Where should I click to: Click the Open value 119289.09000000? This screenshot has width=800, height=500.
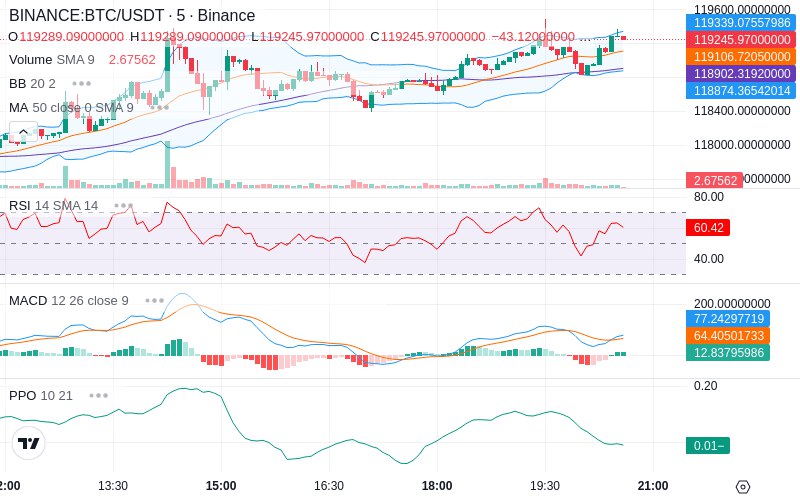pyautogui.click(x=71, y=37)
